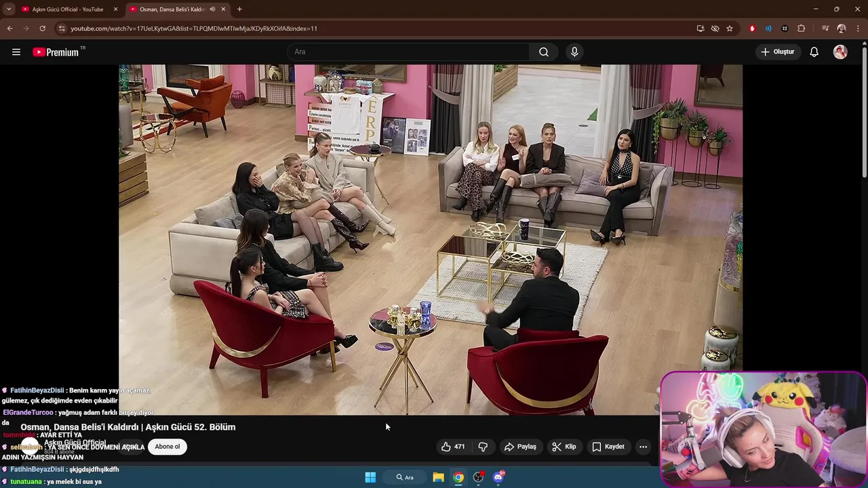Open the YouTube account avatar menu
Image resolution: width=868 pixels, height=488 pixels.
click(x=840, y=52)
